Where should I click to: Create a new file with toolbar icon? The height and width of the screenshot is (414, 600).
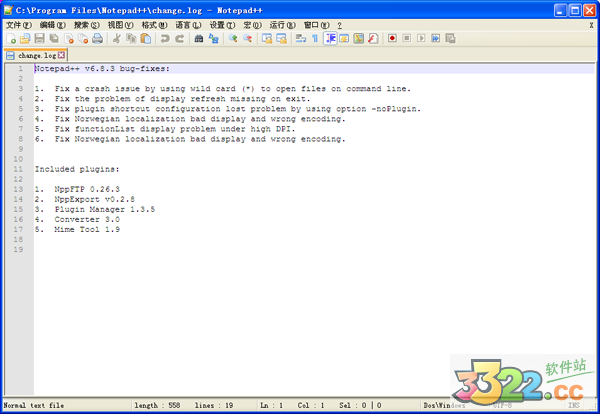click(x=11, y=39)
